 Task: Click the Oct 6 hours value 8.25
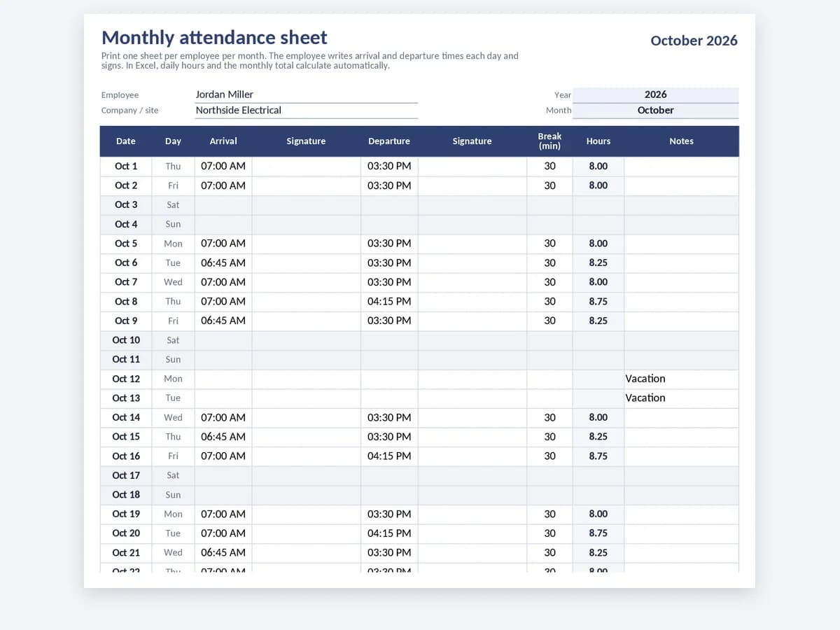click(598, 263)
